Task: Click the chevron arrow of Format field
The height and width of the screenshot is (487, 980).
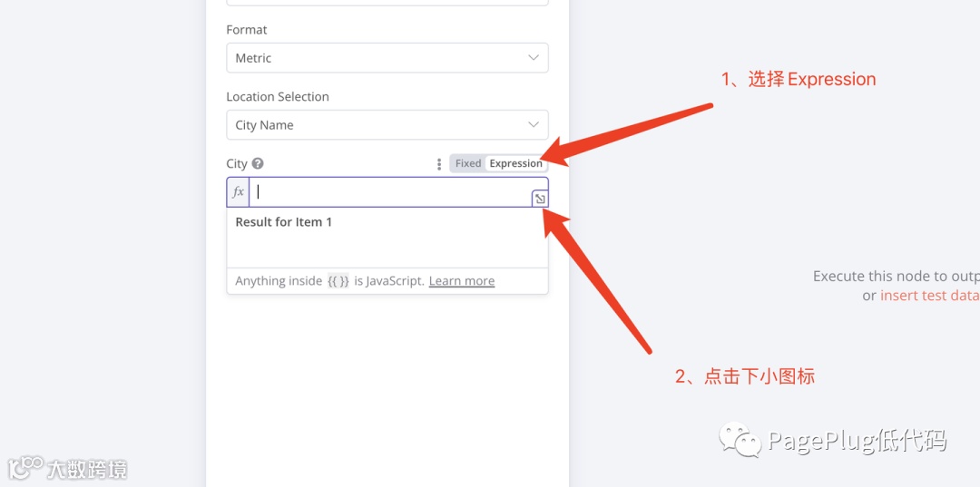Action: [x=534, y=58]
